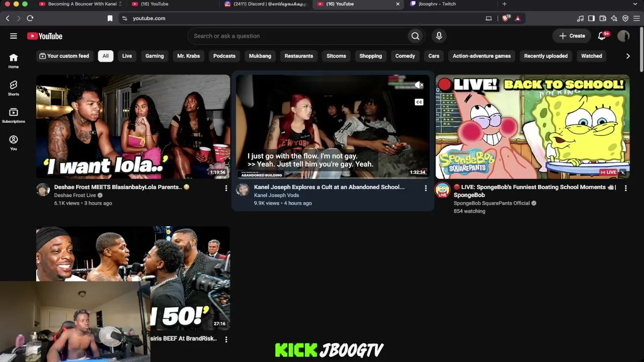Bookmark this page
The width and height of the screenshot is (644, 362).
110,18
